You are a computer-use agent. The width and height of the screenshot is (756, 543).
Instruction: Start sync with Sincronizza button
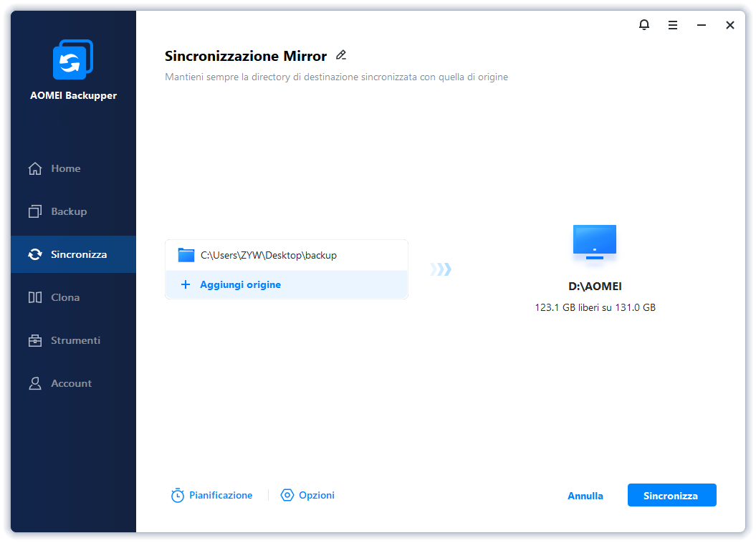[671, 495]
